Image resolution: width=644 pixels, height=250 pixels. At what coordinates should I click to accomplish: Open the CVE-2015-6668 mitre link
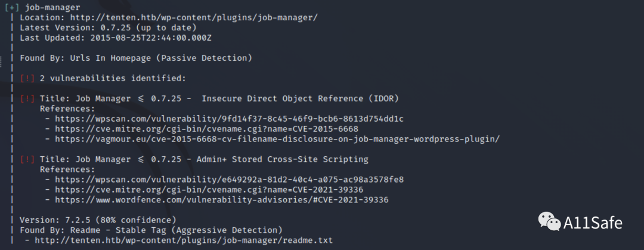(x=215, y=129)
